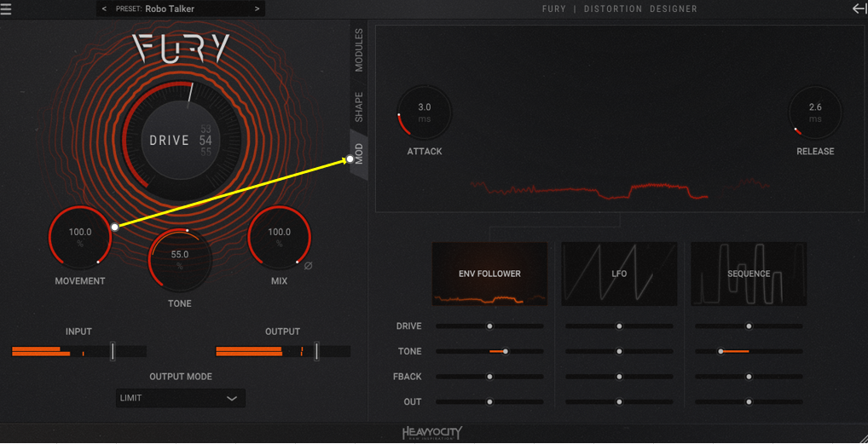The width and height of the screenshot is (868, 444).
Task: Click the 2.6 ms release value
Action: click(x=815, y=112)
